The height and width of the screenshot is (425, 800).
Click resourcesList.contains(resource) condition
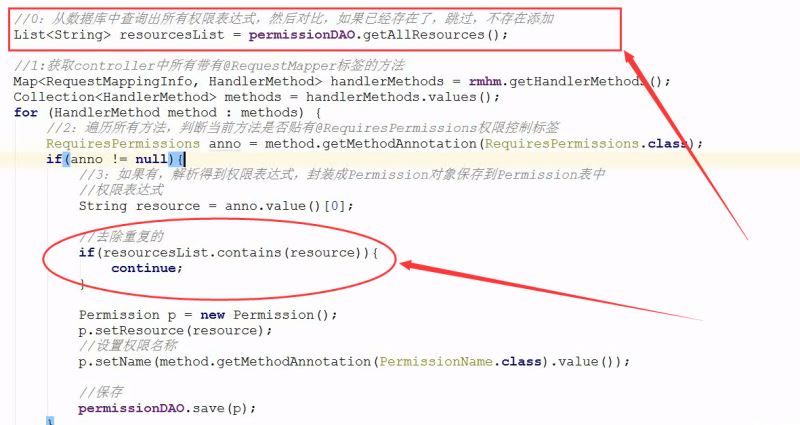pos(232,253)
